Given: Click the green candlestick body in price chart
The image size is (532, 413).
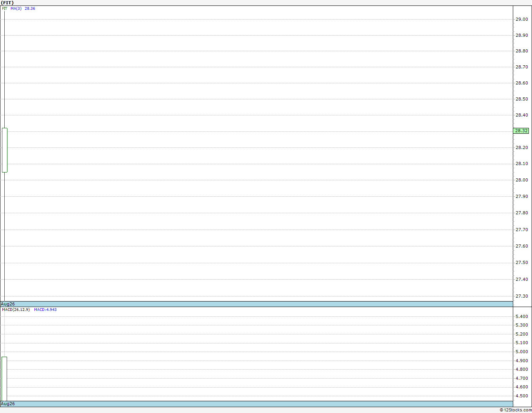Looking at the screenshot, I should click(5, 150).
